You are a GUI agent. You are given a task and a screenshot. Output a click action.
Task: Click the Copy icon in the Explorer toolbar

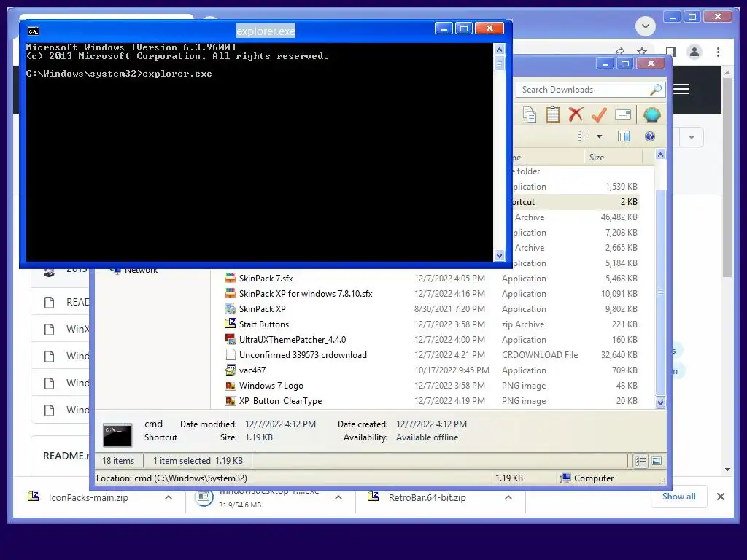pyautogui.click(x=530, y=114)
